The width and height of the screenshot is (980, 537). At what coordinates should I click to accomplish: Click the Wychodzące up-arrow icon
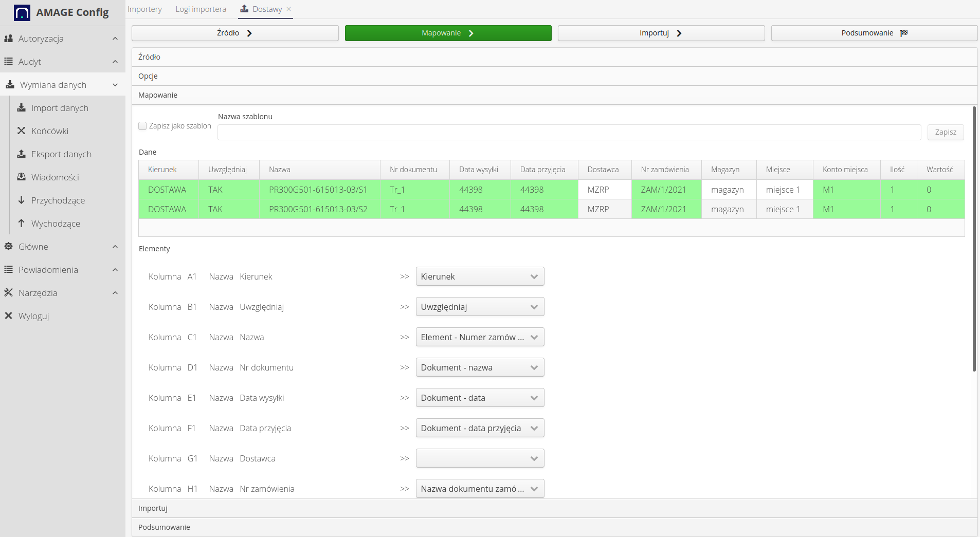click(22, 224)
